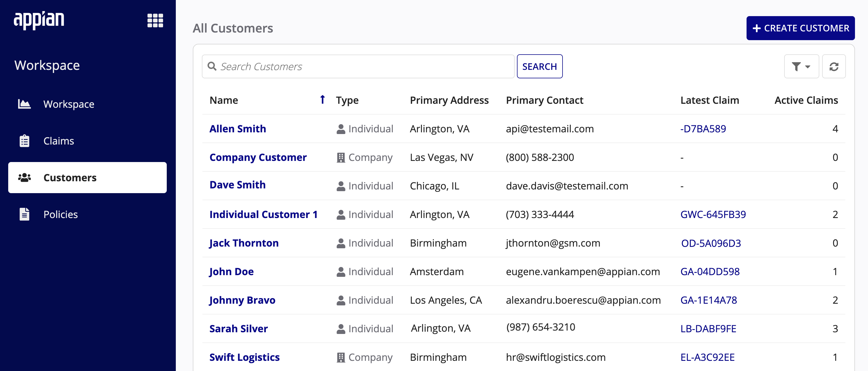The width and height of the screenshot is (868, 371).
Task: Click building icon in Company Customer row
Action: [x=341, y=158]
